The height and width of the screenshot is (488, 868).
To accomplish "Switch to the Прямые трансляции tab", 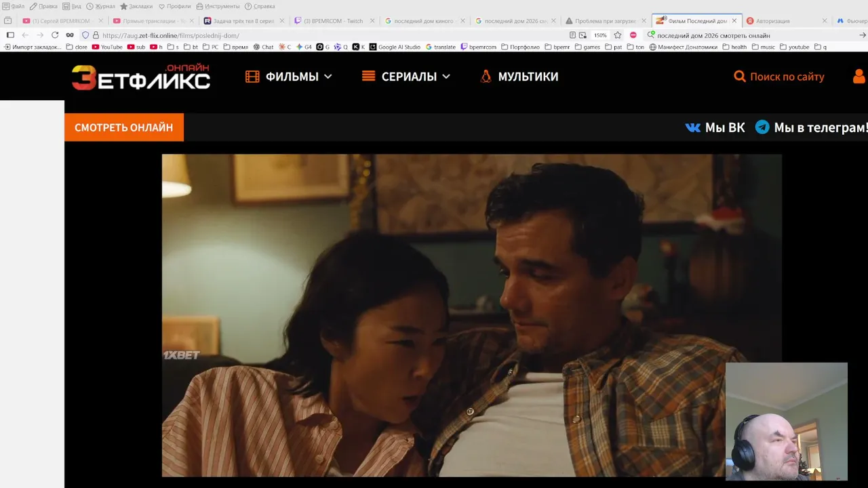I will point(152,21).
